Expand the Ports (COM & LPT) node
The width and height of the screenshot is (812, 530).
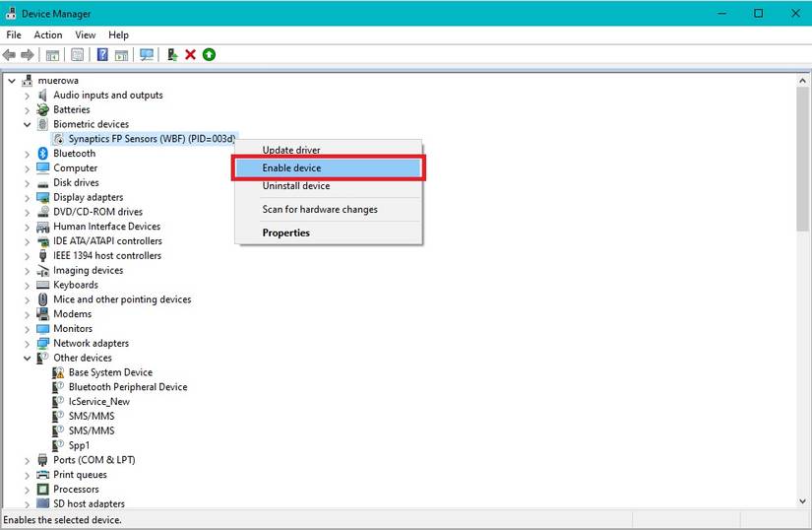27,461
